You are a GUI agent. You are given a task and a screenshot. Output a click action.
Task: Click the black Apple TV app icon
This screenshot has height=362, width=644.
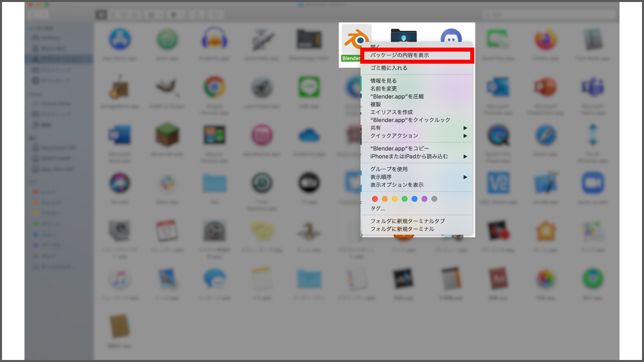click(309, 183)
